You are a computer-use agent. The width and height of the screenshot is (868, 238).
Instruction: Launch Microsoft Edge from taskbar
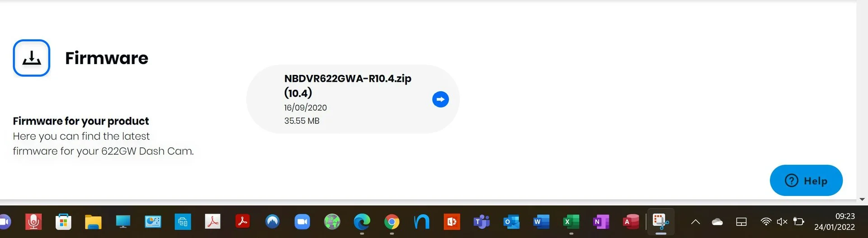click(362, 222)
